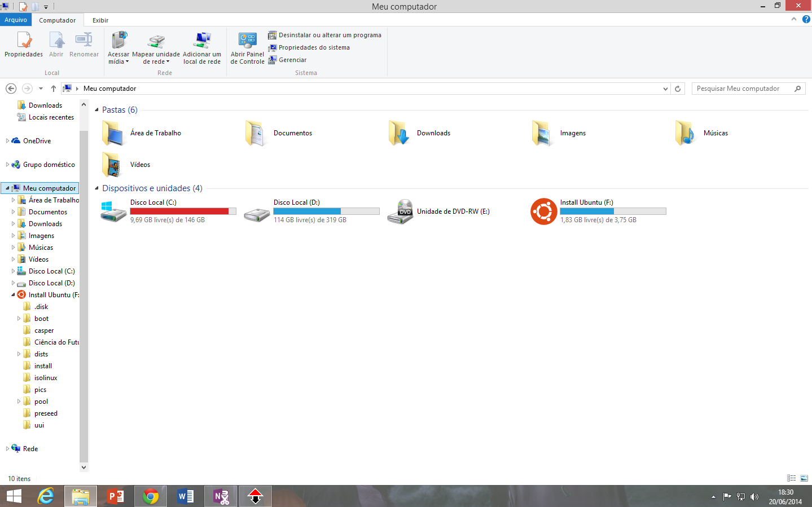This screenshot has height=507, width=812.
Task: Go up one folder level
Action: click(x=54, y=89)
